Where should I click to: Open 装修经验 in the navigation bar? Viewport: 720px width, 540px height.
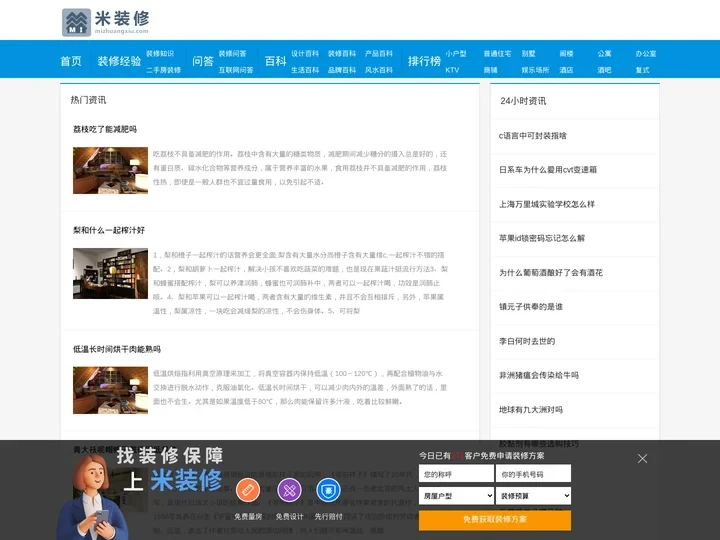[119, 61]
